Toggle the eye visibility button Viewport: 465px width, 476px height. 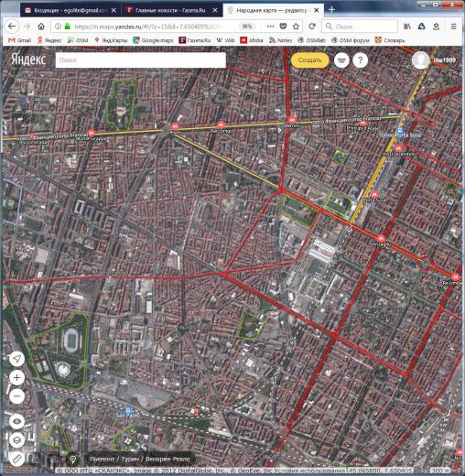17,421
